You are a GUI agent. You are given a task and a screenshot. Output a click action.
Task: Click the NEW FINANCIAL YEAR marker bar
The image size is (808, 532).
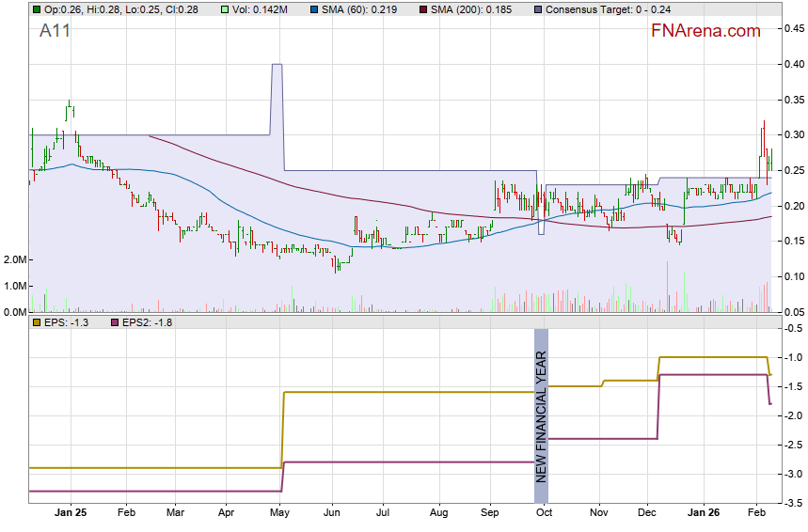(x=541, y=406)
